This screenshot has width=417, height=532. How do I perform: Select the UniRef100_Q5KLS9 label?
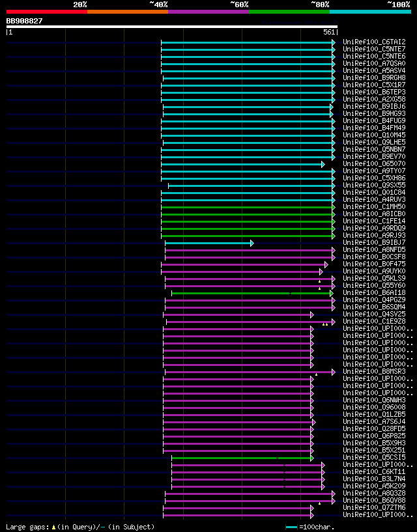pos(374,278)
